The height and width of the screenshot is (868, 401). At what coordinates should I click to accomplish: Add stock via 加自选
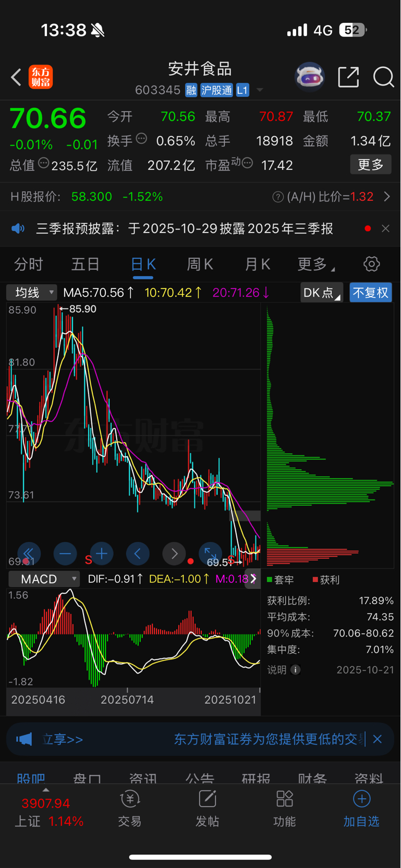[361, 809]
